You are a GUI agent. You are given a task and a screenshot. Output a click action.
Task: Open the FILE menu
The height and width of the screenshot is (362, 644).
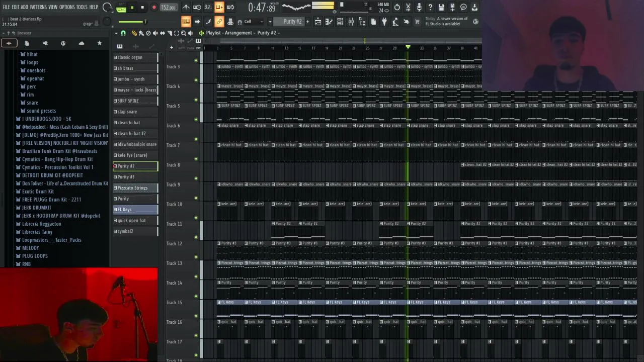7,7
